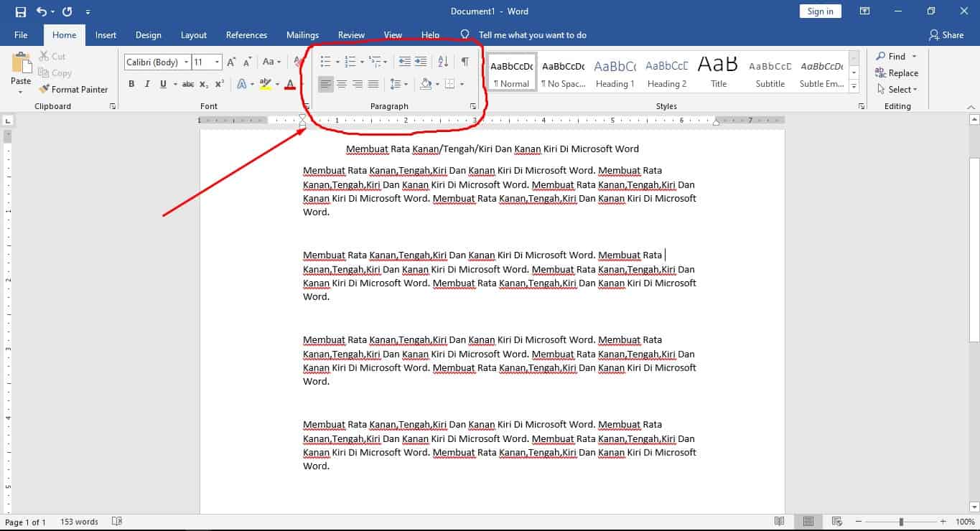
Task: Increase font size with Grow Font
Action: pyautogui.click(x=231, y=62)
